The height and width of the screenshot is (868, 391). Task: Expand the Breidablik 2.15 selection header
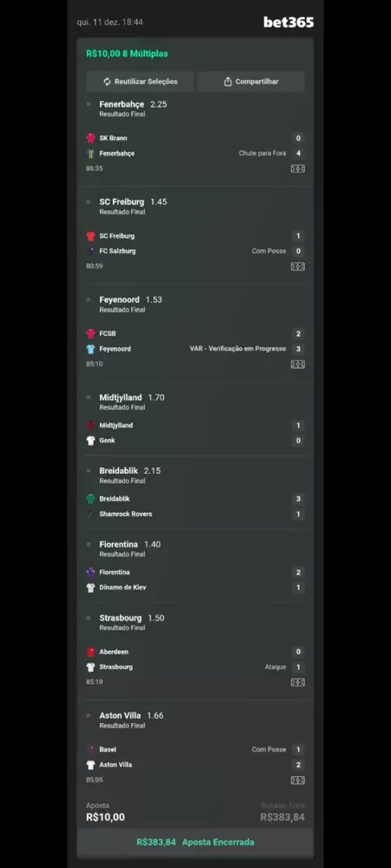(x=195, y=475)
